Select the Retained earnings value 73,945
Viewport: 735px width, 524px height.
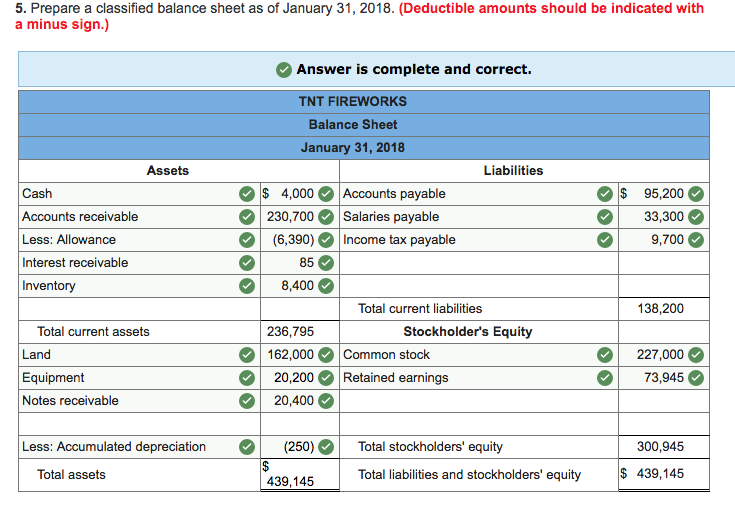tap(664, 378)
